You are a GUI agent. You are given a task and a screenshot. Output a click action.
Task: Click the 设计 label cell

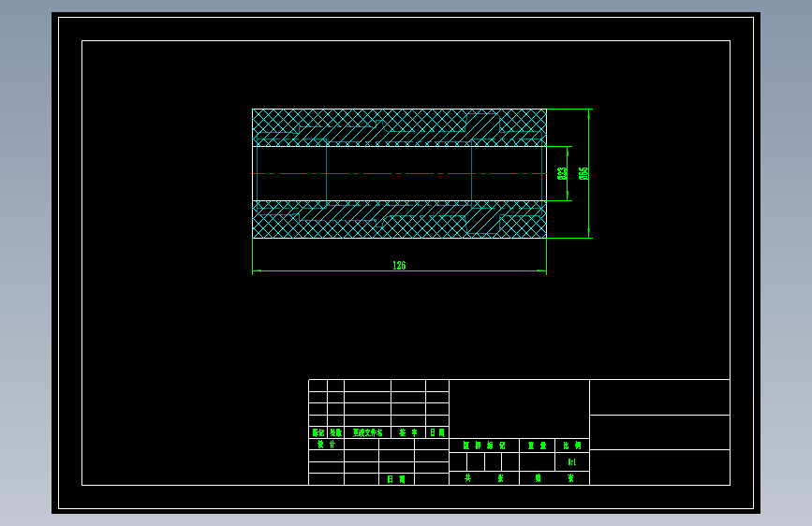coord(326,445)
